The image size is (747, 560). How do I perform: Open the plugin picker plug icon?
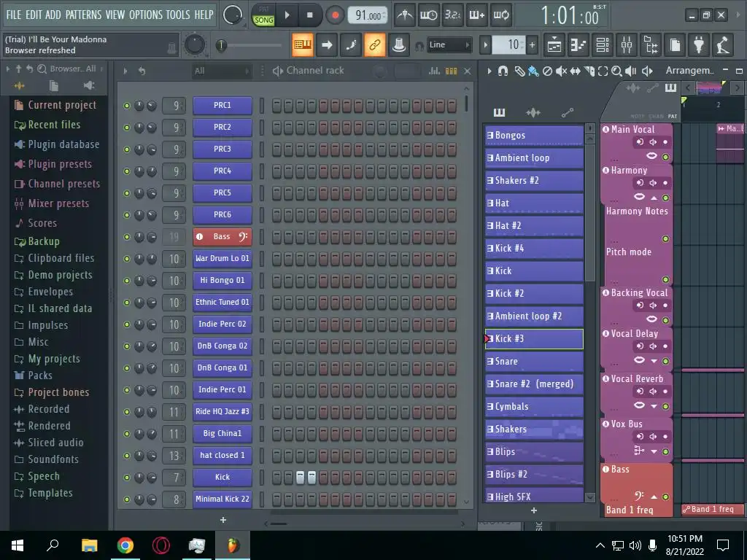[x=699, y=45]
